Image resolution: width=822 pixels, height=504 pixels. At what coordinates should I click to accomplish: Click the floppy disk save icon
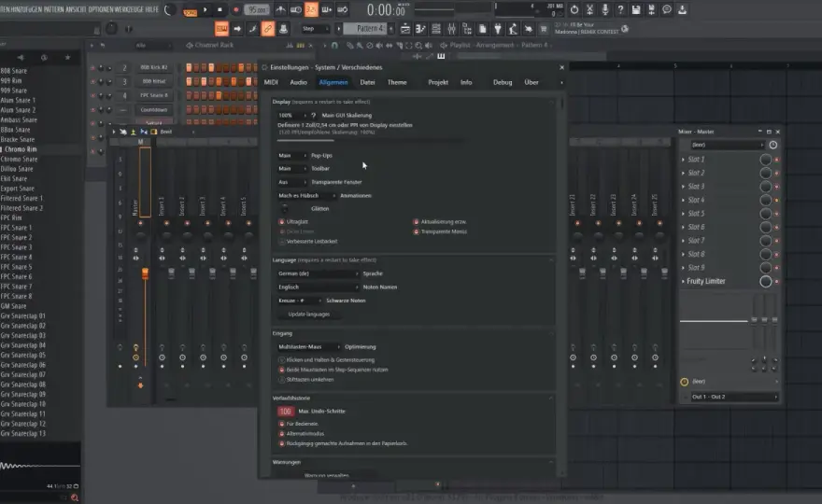click(636, 9)
